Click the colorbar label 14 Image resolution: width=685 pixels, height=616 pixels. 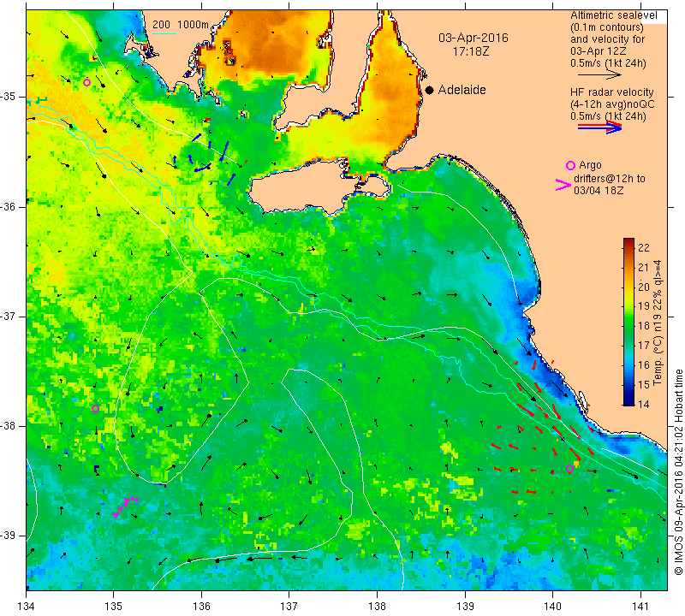coord(644,405)
